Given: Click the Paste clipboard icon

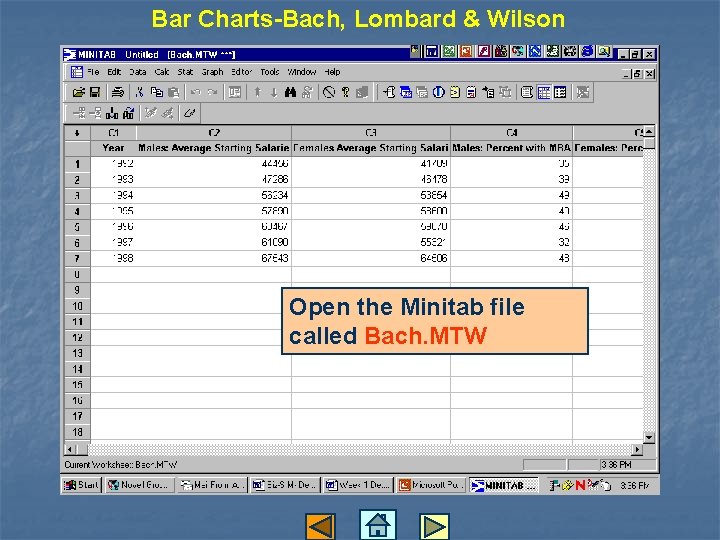Looking at the screenshot, I should pos(173,92).
